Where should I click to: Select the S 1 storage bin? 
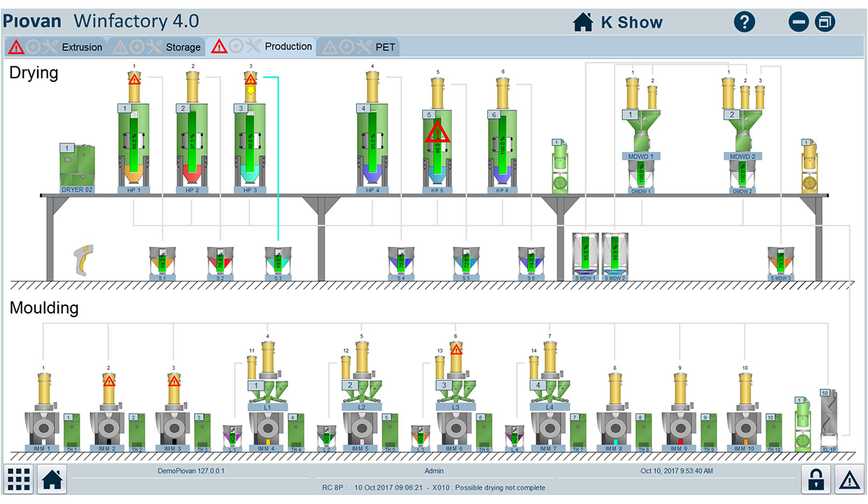[163, 264]
